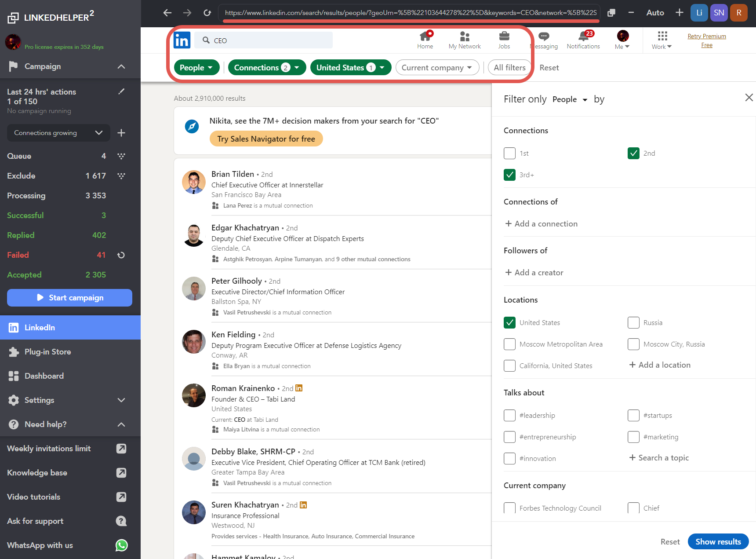756x559 pixels.
Task: Open LinkedIn Messaging
Action: point(544,40)
